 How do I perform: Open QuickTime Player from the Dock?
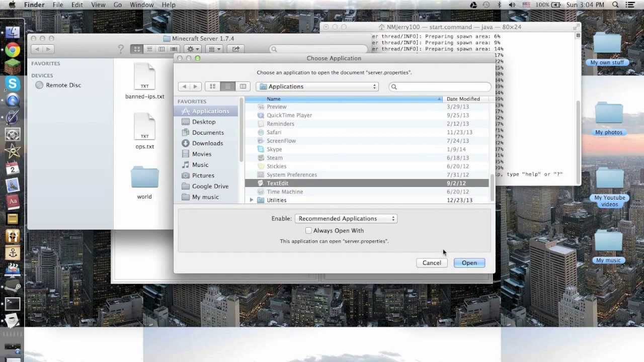[x=13, y=100]
